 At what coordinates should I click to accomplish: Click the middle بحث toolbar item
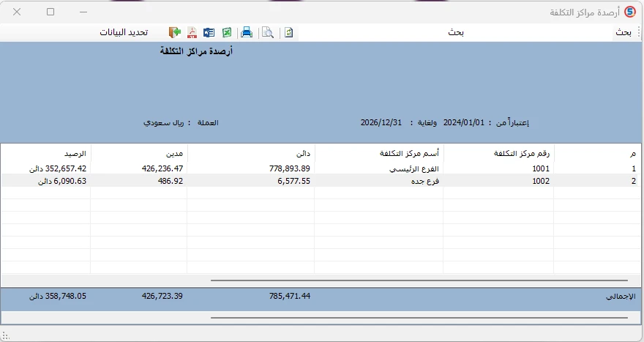click(456, 32)
